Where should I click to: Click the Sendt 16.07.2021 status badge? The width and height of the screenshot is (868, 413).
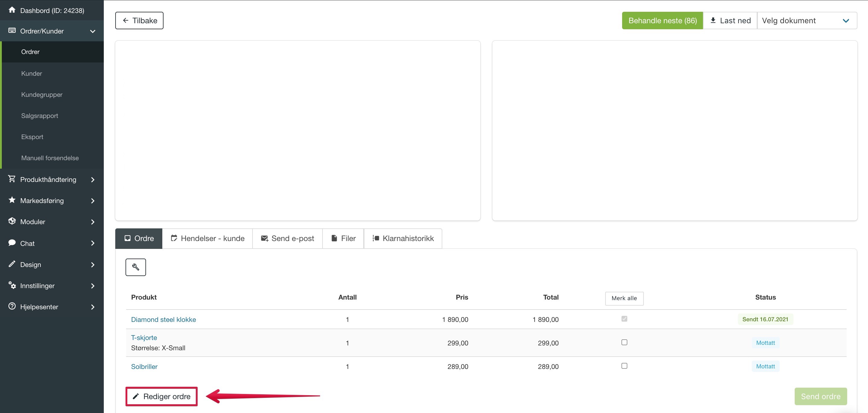tap(765, 319)
